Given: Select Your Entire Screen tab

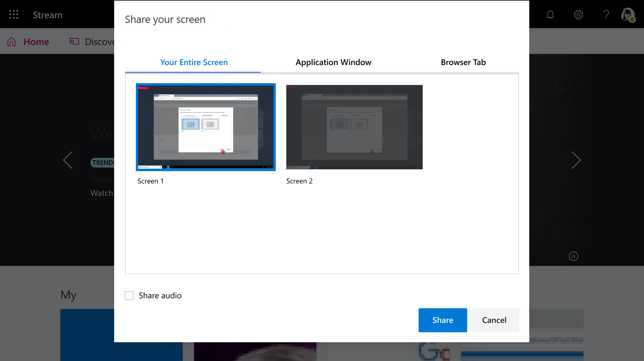Looking at the screenshot, I should click(194, 62).
